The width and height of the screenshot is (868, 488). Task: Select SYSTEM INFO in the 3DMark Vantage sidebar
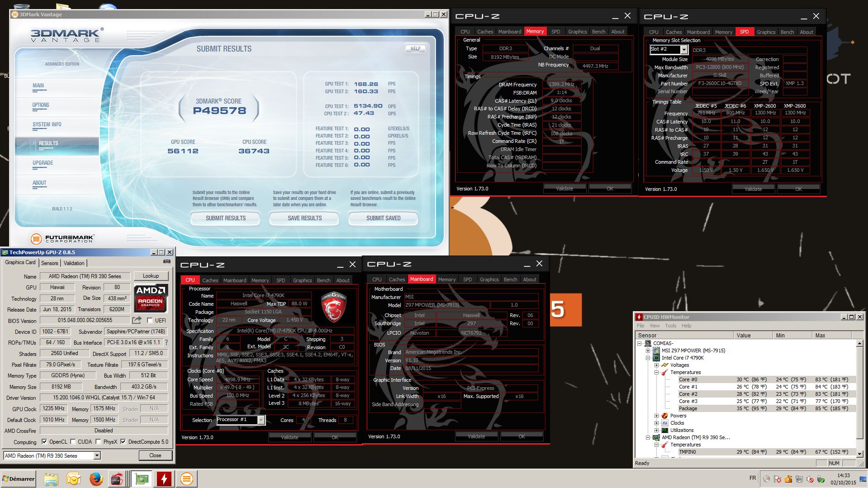(x=47, y=124)
